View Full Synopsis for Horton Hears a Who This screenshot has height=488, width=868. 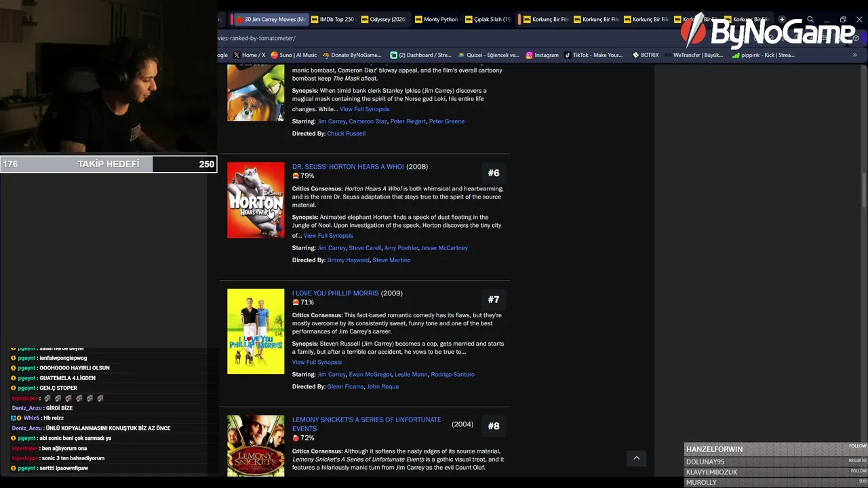point(328,236)
